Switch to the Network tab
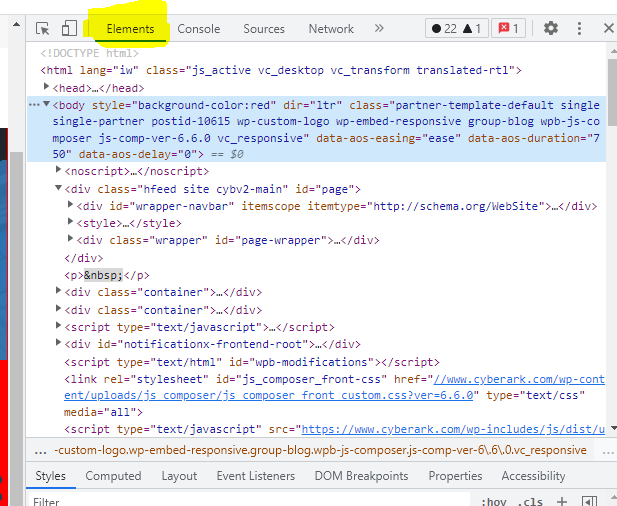Viewport: 617px width, 506px height. pos(331,29)
